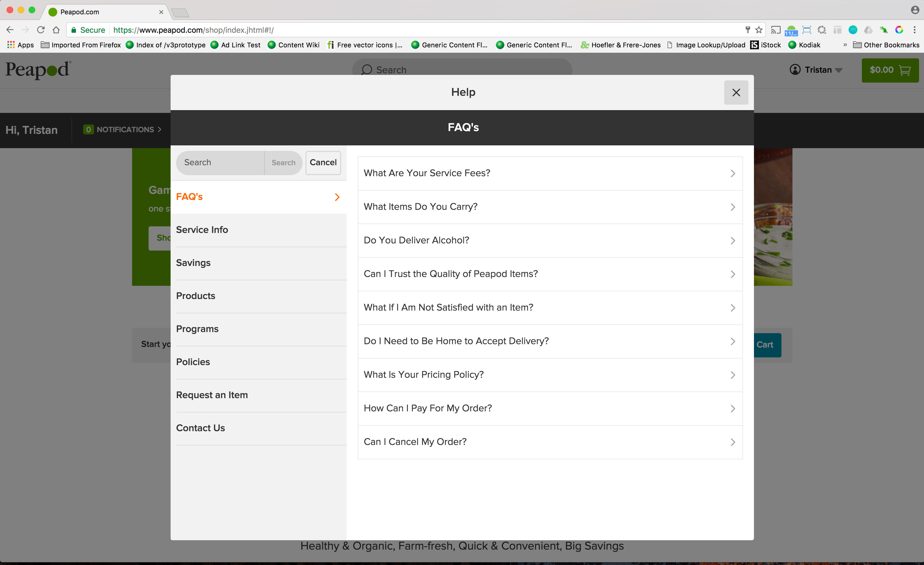The width and height of the screenshot is (924, 565).
Task: Open a new tab with the tab button
Action: (x=181, y=13)
